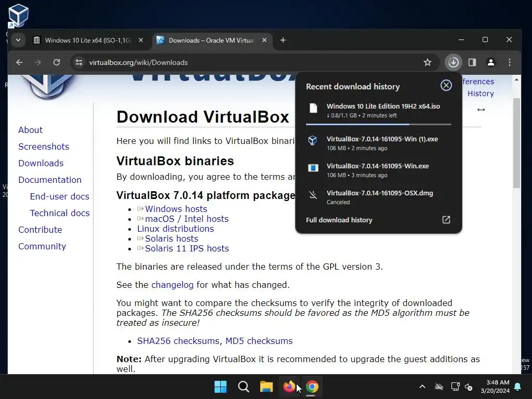The height and width of the screenshot is (399, 532).
Task: Open a new browser tab
Action: [283, 40]
